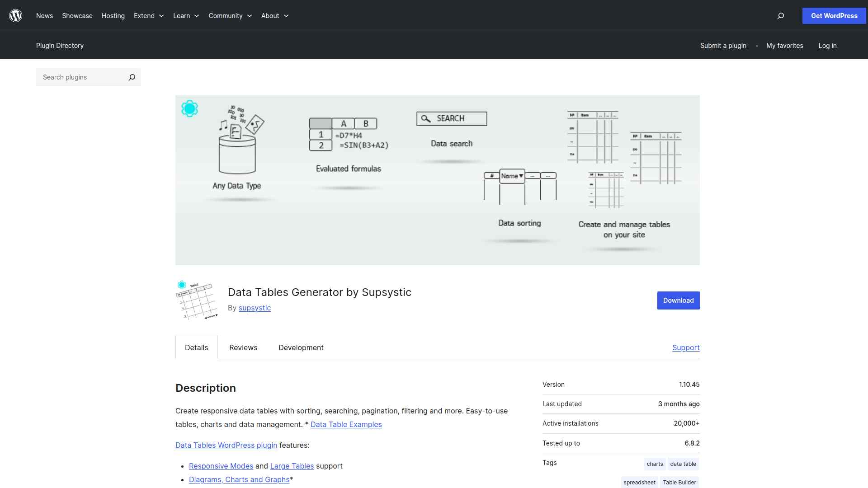
Task: Click the Data Tables Generator plugin icon
Action: 197,300
